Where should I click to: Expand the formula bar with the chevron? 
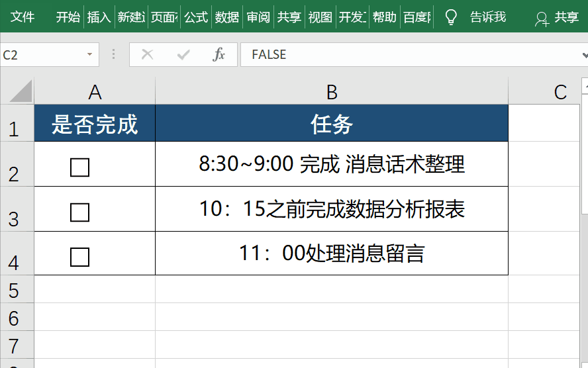tap(585, 55)
